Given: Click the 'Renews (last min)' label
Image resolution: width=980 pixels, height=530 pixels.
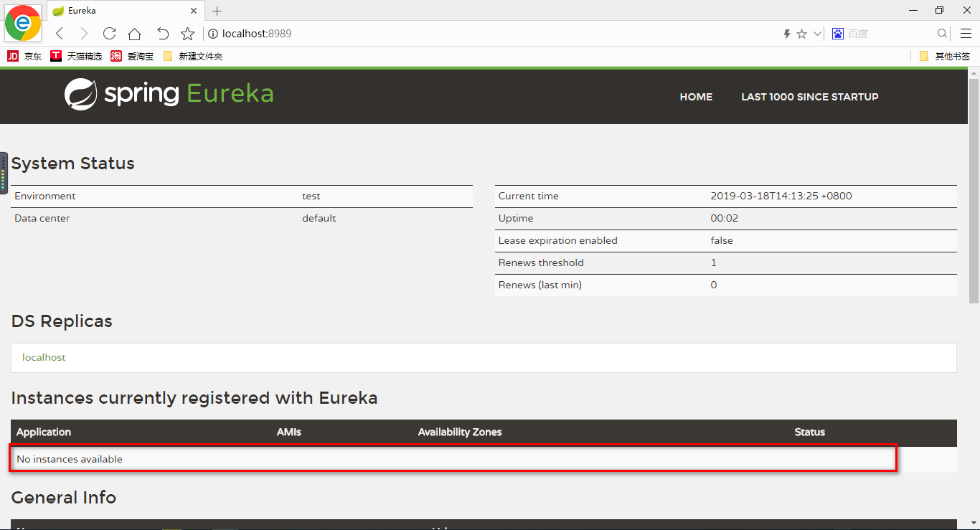Looking at the screenshot, I should 540,285.
